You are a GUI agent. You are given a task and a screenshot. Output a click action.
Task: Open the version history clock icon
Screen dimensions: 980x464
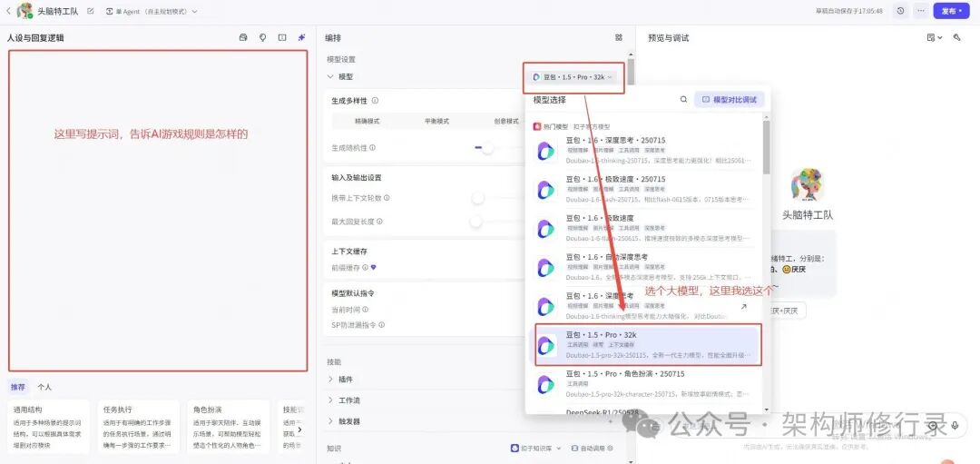pyautogui.click(x=900, y=11)
